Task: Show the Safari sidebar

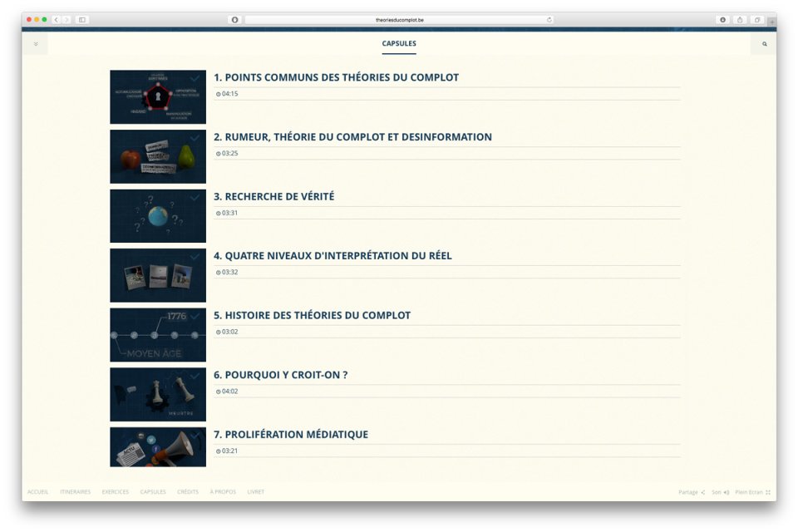Action: (82, 20)
